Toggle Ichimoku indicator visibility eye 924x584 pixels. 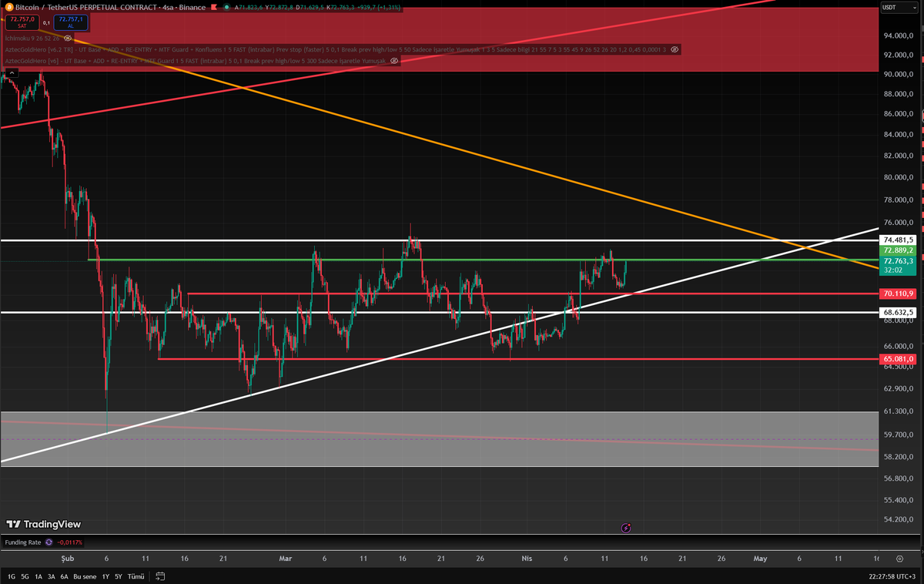(x=68, y=37)
